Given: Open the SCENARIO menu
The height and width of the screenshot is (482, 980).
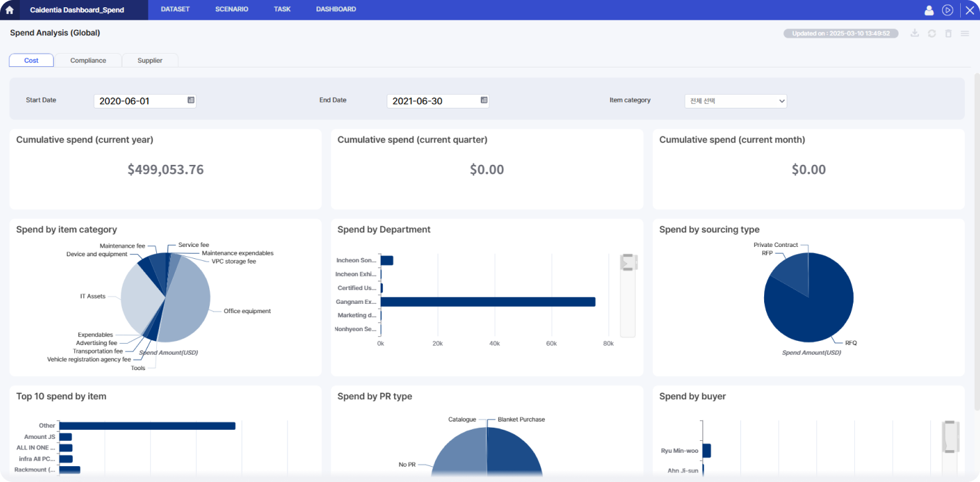Looking at the screenshot, I should pyautogui.click(x=232, y=9).
